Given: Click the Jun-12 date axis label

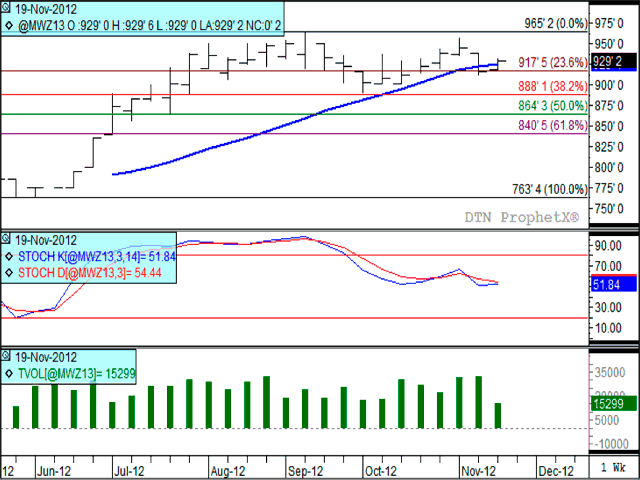Looking at the screenshot, I should pyautogui.click(x=54, y=471).
